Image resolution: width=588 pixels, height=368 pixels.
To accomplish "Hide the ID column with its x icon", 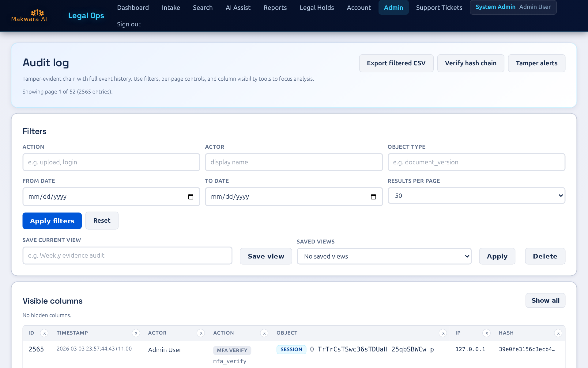I will pyautogui.click(x=44, y=333).
